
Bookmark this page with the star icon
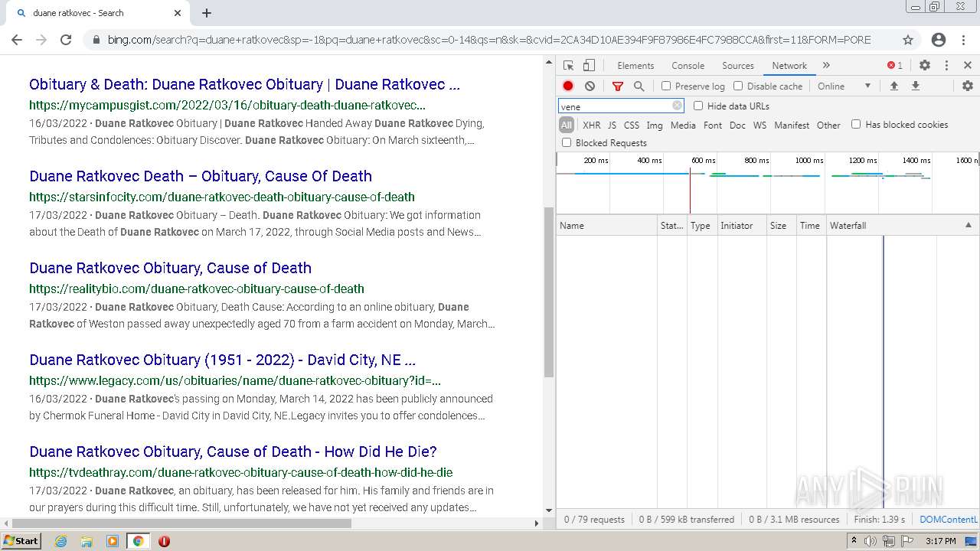908,40
